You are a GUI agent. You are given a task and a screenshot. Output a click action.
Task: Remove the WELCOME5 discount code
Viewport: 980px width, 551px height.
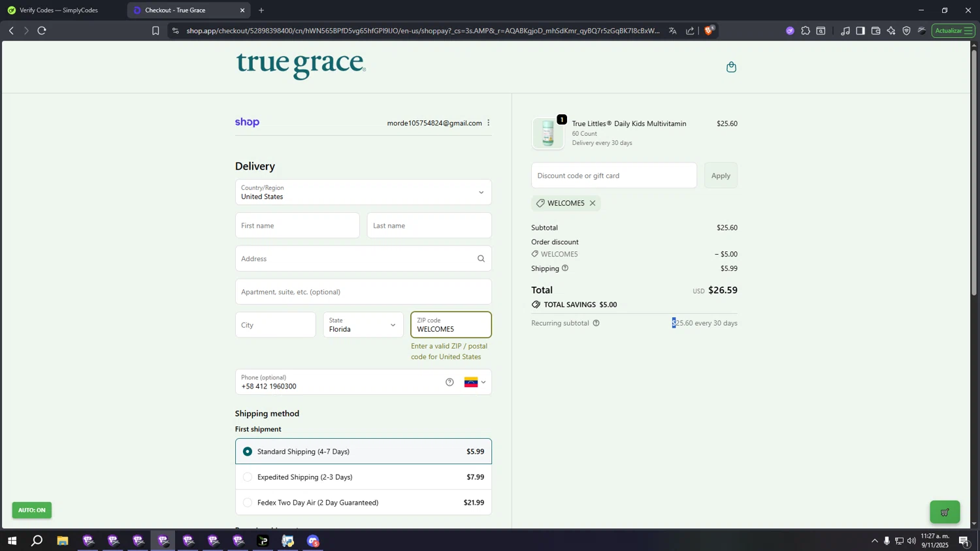[x=593, y=203]
